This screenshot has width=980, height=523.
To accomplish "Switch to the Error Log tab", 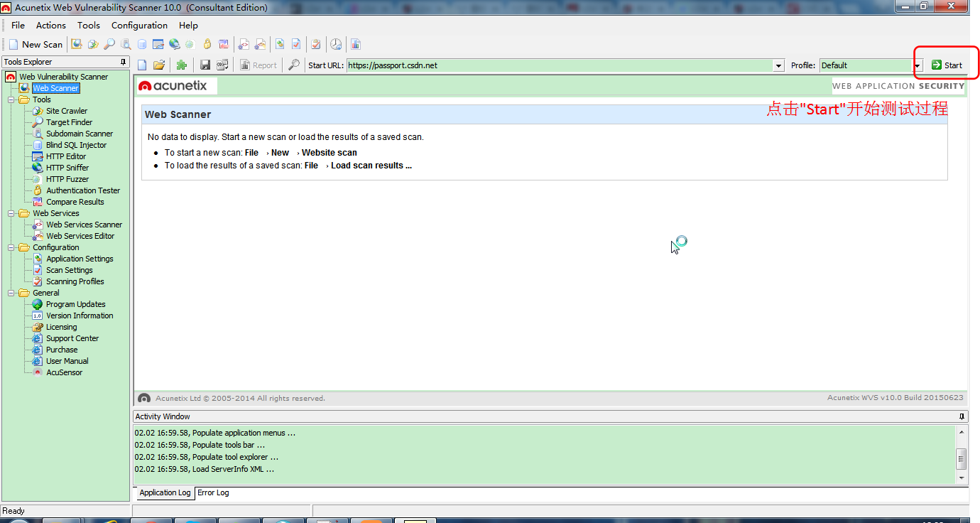I will 213,492.
